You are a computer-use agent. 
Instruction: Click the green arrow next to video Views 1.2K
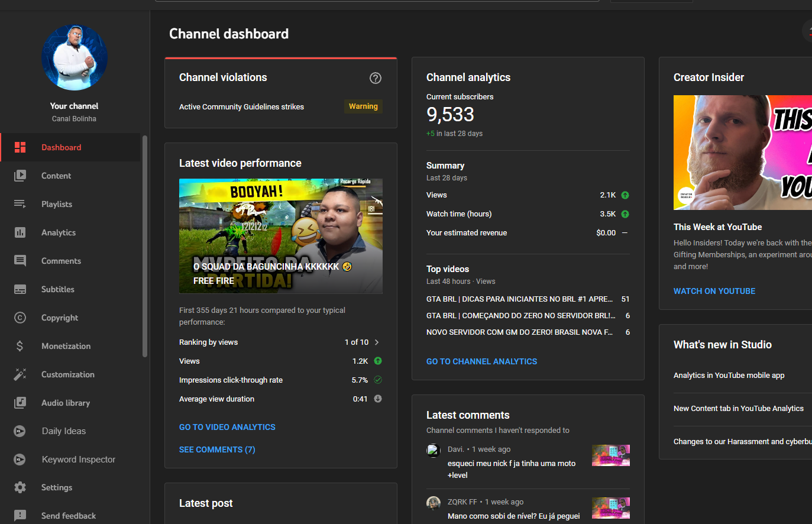[x=378, y=361]
